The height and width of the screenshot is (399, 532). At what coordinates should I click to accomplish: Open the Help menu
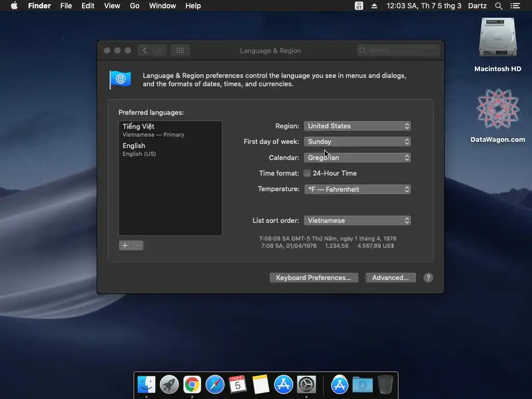click(x=193, y=6)
